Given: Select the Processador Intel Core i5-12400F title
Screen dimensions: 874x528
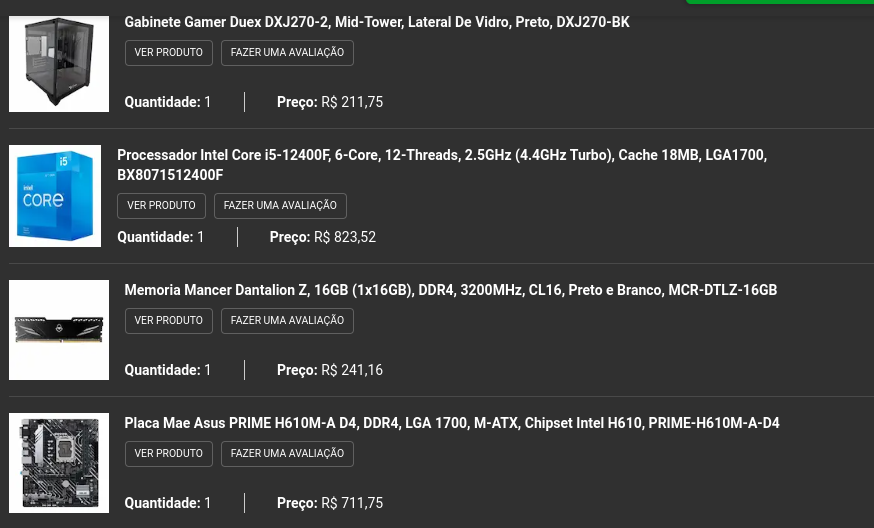Looking at the screenshot, I should click(x=442, y=165).
